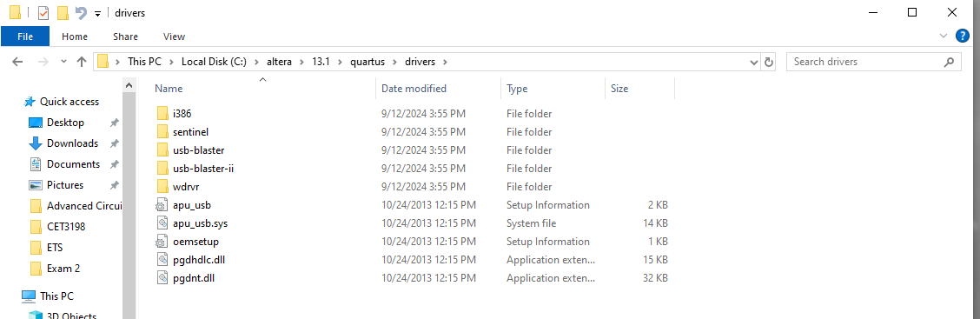Click the oemsetup file icon
This screenshot has width=980, height=319.
[162, 242]
